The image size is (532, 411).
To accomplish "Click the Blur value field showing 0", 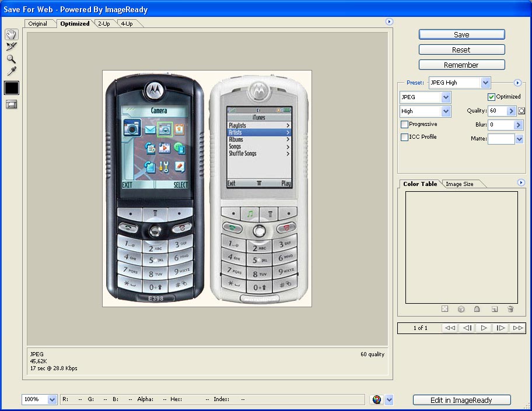I will tap(501, 125).
